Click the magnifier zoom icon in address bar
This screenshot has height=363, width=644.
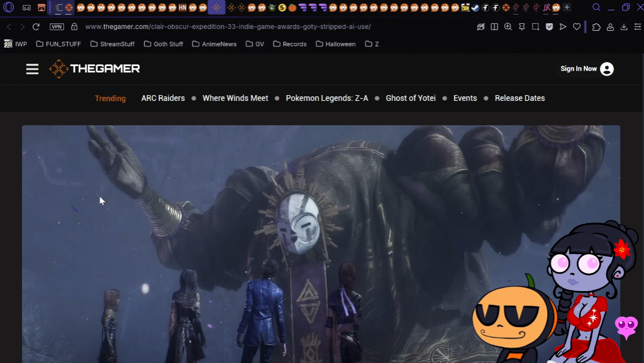[x=508, y=27]
